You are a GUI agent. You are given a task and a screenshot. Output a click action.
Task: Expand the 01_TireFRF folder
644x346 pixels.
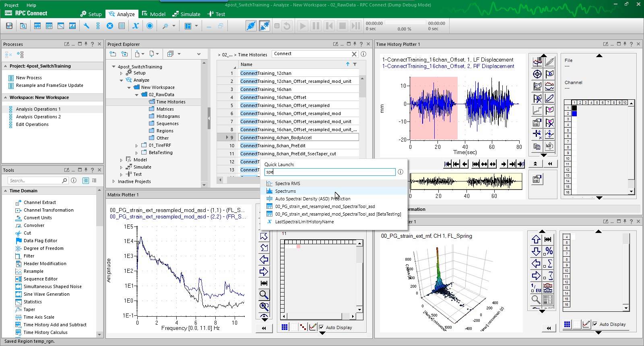pos(136,146)
